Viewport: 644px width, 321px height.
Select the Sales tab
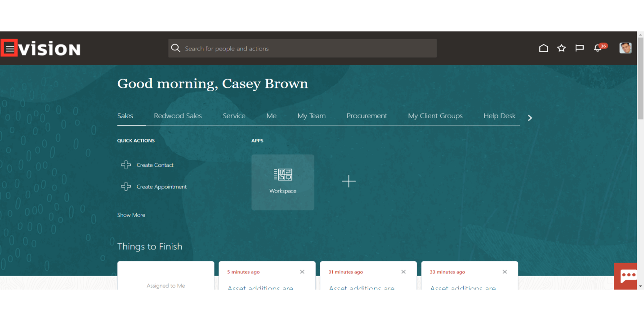pos(125,116)
